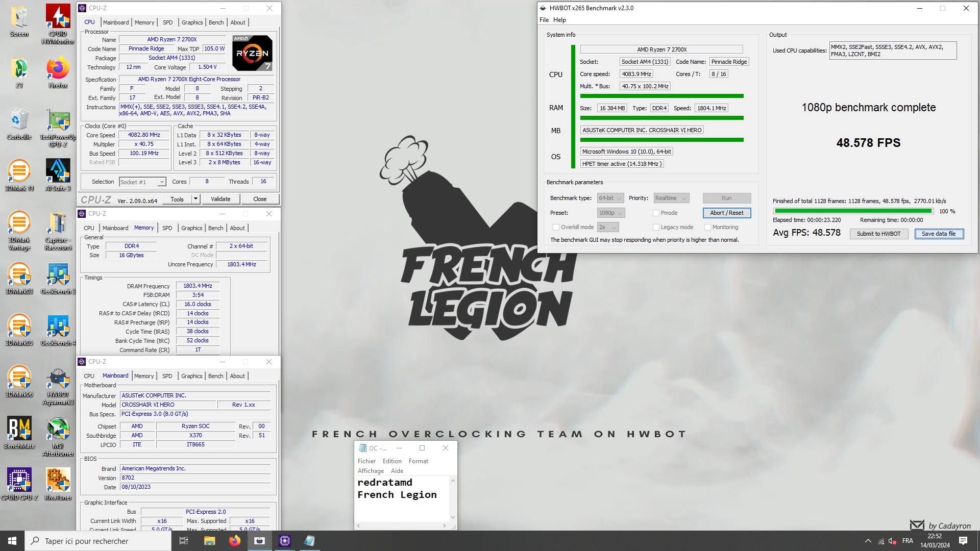Screen dimensions: 980x551
Task: Launch 3DMark 11 desktop shortcut
Action: [x=19, y=176]
